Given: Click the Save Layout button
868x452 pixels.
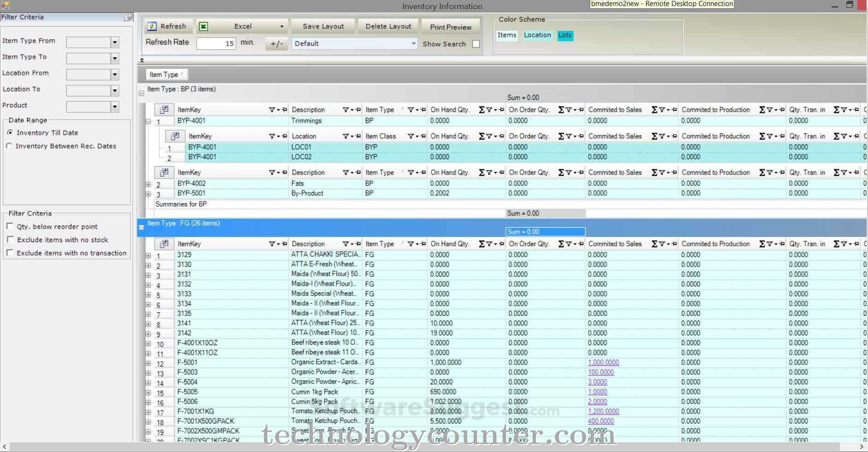Looking at the screenshot, I should 323,26.
